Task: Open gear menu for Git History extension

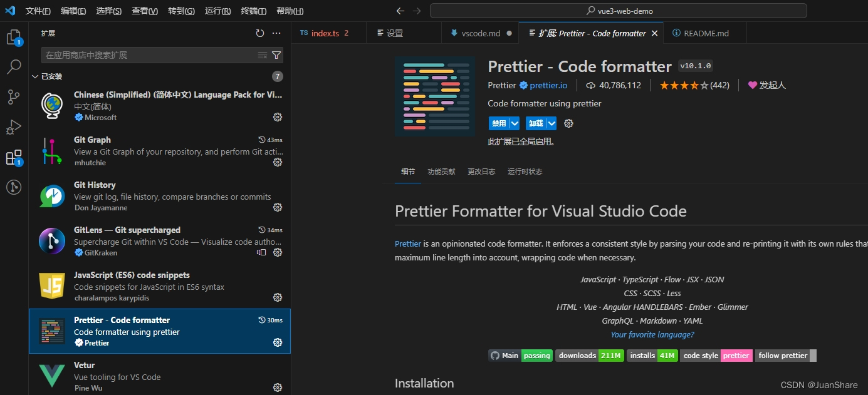Action: coord(278,207)
